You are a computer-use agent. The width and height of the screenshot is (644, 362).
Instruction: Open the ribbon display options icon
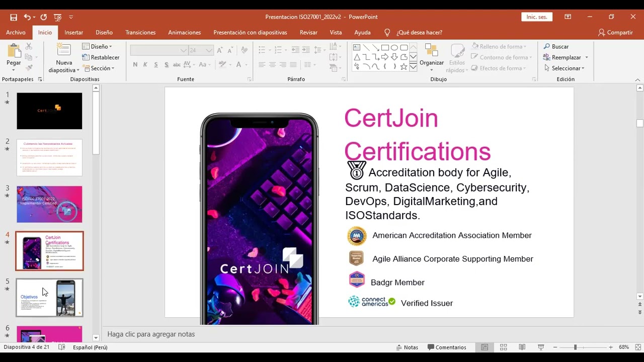tap(568, 17)
